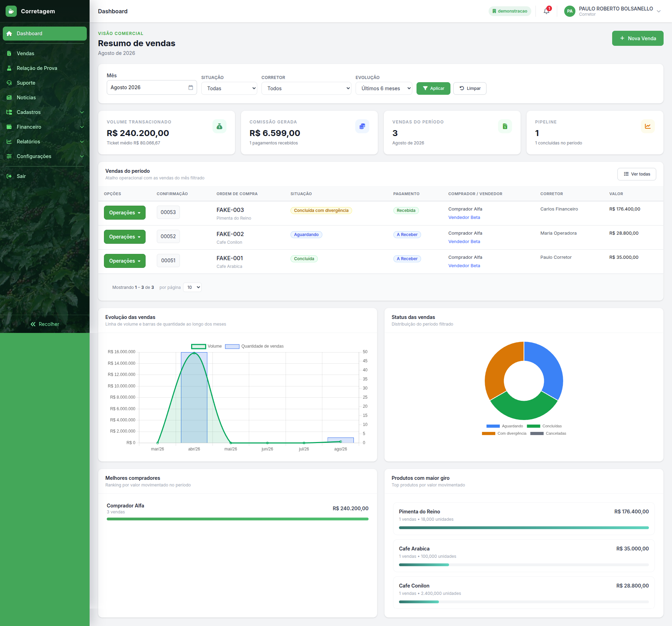This screenshot has height=626, width=672.
Task: Toggle Quantidade de vendas legend item
Action: [x=254, y=346]
